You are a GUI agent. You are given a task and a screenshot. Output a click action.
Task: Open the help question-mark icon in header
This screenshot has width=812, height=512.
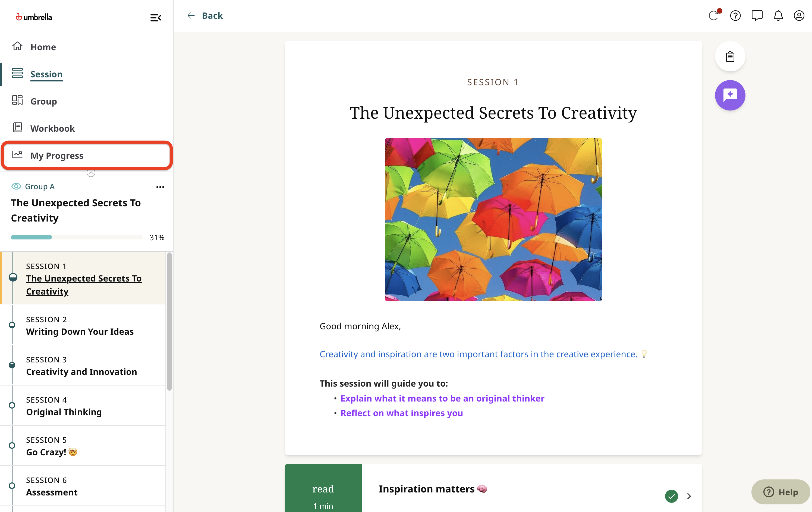click(735, 15)
